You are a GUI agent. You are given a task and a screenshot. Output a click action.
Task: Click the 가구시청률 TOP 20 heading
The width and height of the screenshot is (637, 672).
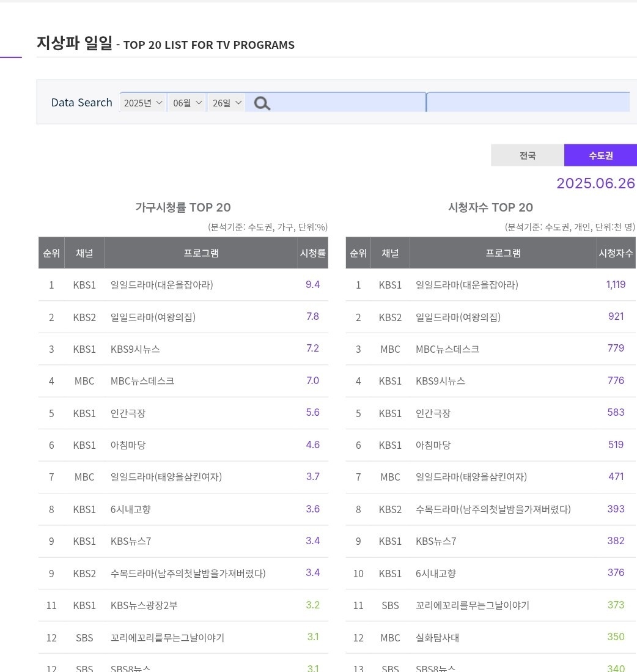pos(183,207)
